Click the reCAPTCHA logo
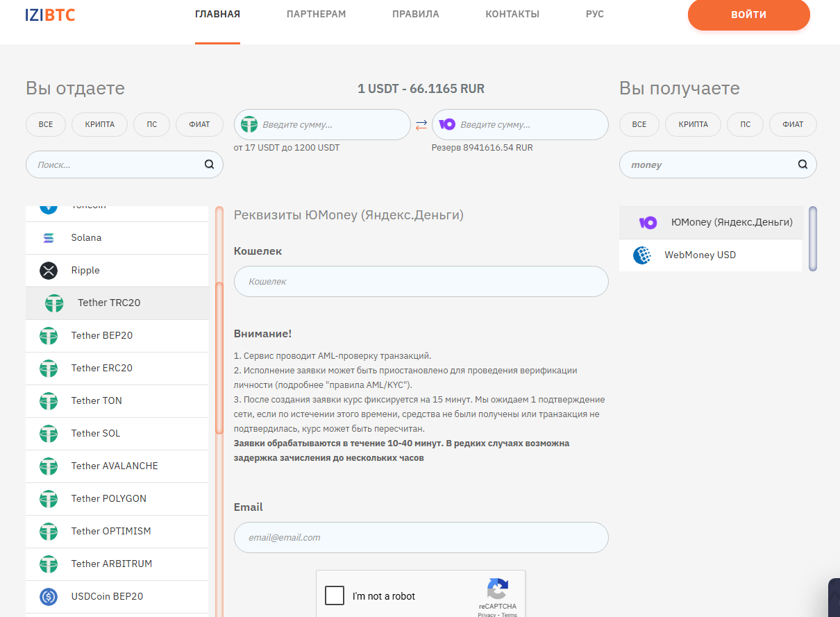 (497, 589)
